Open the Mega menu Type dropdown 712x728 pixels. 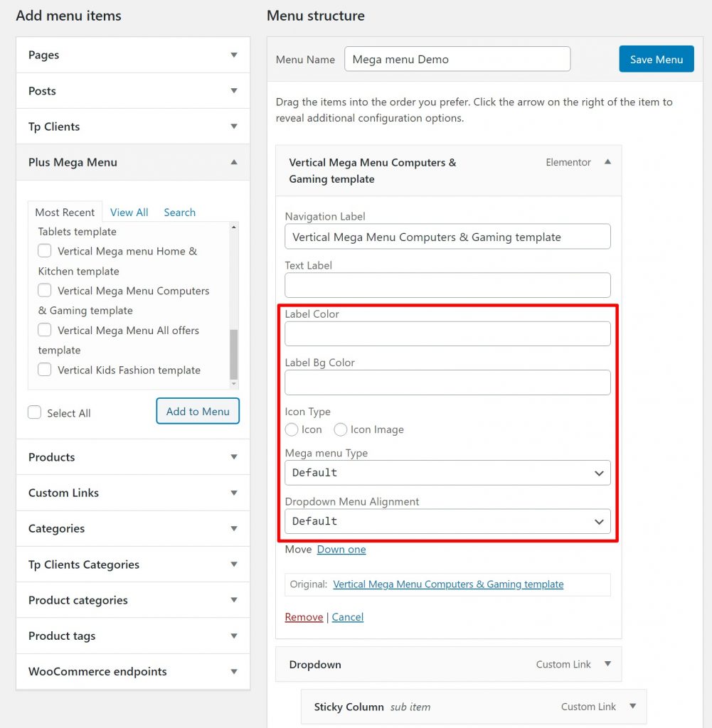[x=447, y=473]
